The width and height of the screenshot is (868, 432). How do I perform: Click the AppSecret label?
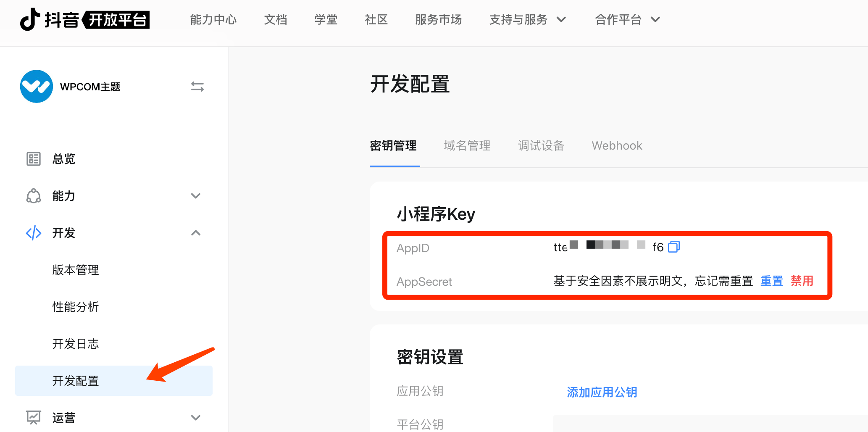pyautogui.click(x=424, y=282)
